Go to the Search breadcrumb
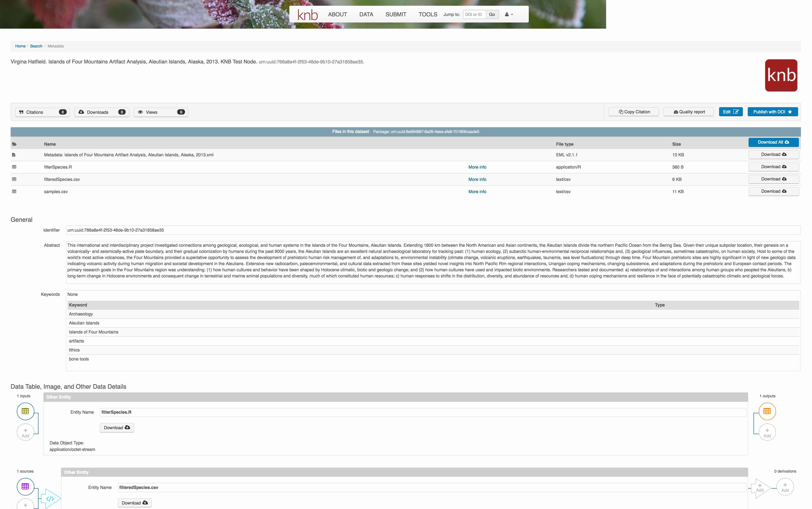The width and height of the screenshot is (812, 509). (x=36, y=46)
